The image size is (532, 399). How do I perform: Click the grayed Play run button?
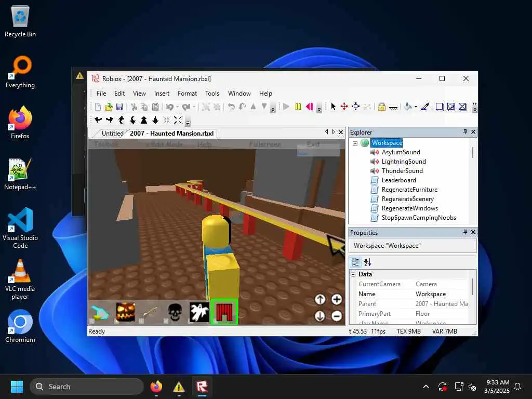286,107
